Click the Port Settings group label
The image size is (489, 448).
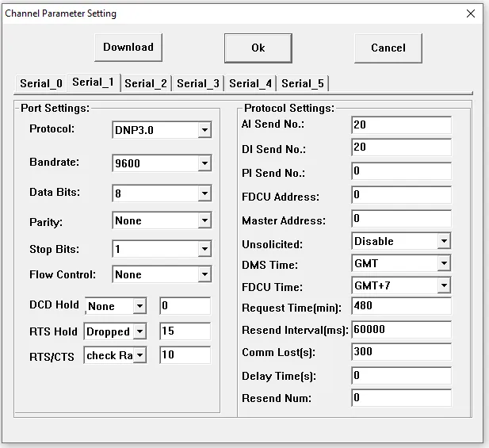(55, 109)
